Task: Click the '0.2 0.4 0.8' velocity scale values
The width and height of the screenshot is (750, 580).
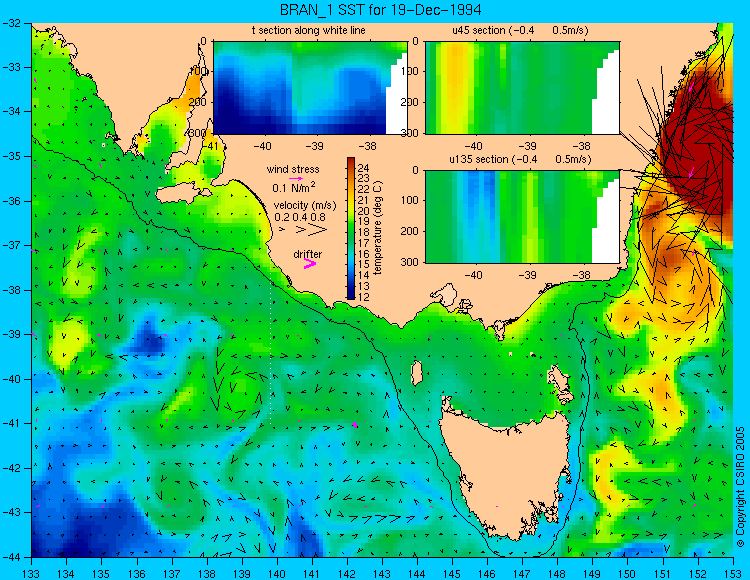Action: [x=299, y=218]
